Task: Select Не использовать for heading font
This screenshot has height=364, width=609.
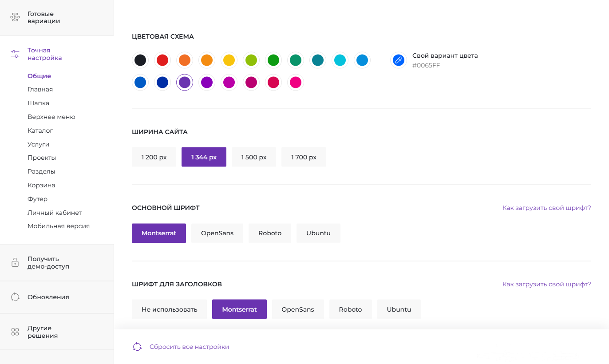Action: point(169,309)
